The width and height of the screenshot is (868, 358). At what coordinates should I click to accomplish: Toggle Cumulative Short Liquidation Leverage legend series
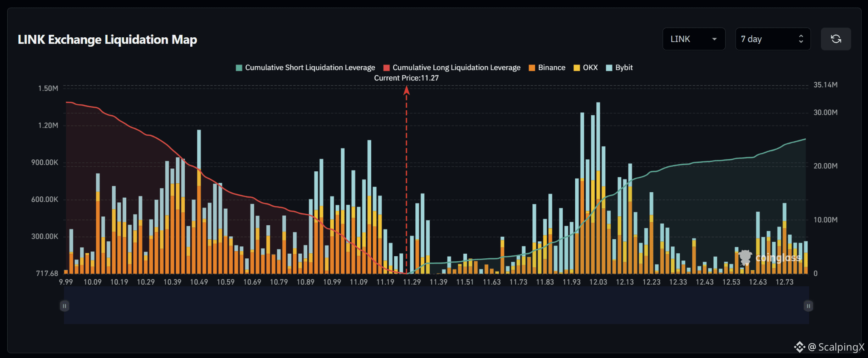(x=305, y=67)
